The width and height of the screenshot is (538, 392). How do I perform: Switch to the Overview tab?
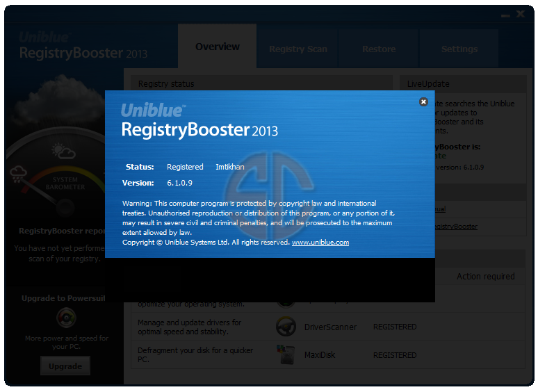coord(217,47)
